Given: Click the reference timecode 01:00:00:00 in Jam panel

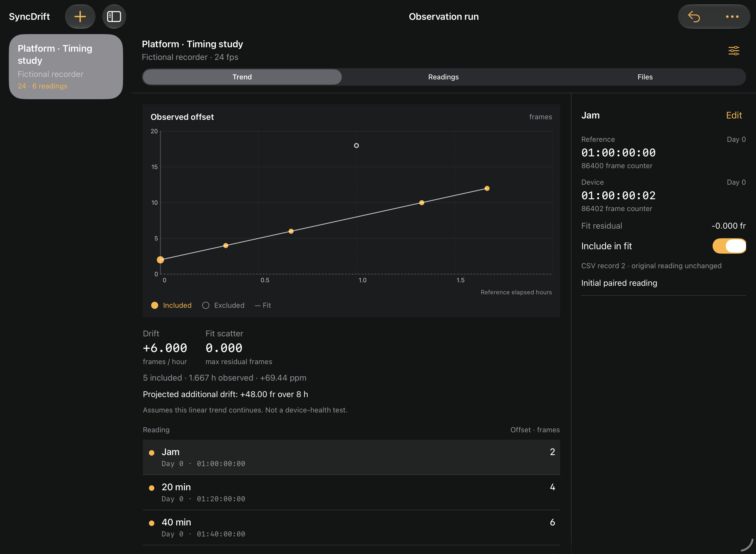Looking at the screenshot, I should point(618,153).
